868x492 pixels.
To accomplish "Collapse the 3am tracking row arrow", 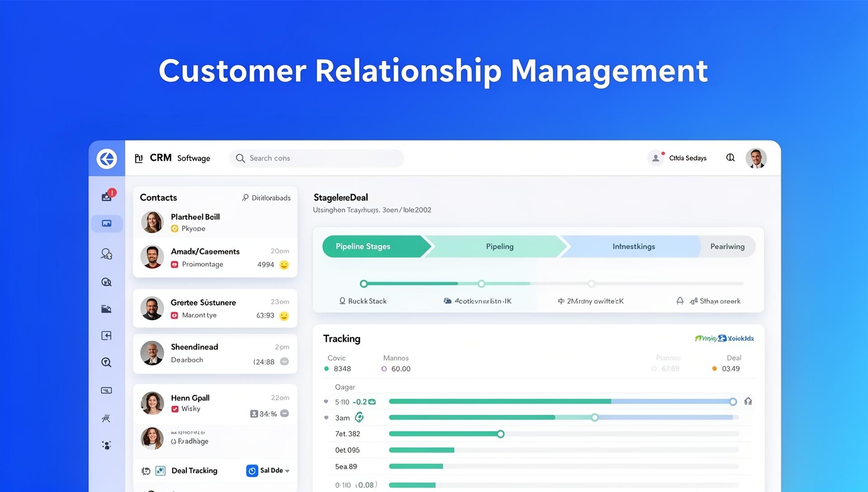I will pyautogui.click(x=326, y=418).
